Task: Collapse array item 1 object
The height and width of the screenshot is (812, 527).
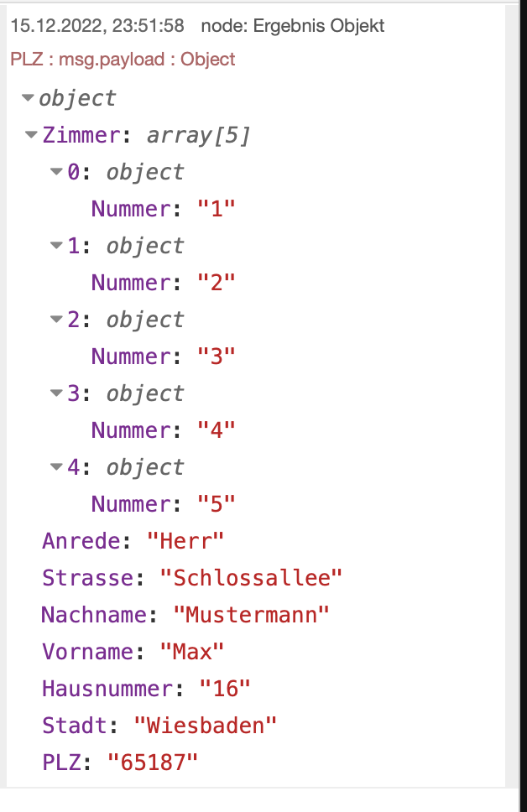Action: (56, 246)
